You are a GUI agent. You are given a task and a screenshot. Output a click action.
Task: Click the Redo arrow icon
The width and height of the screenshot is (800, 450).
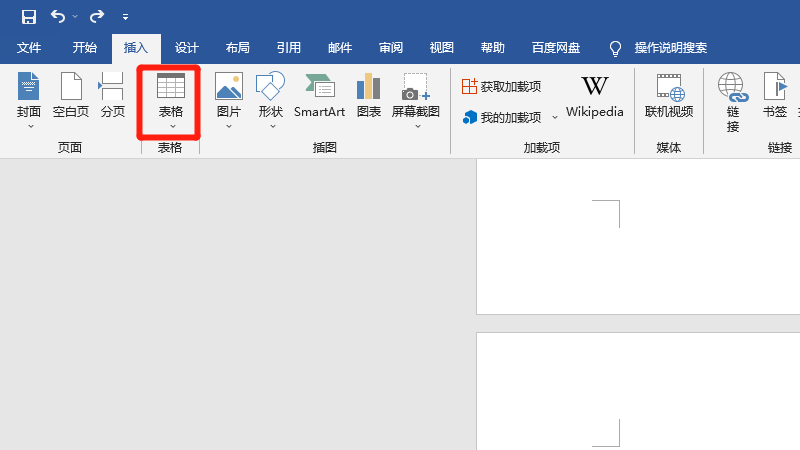click(x=96, y=17)
